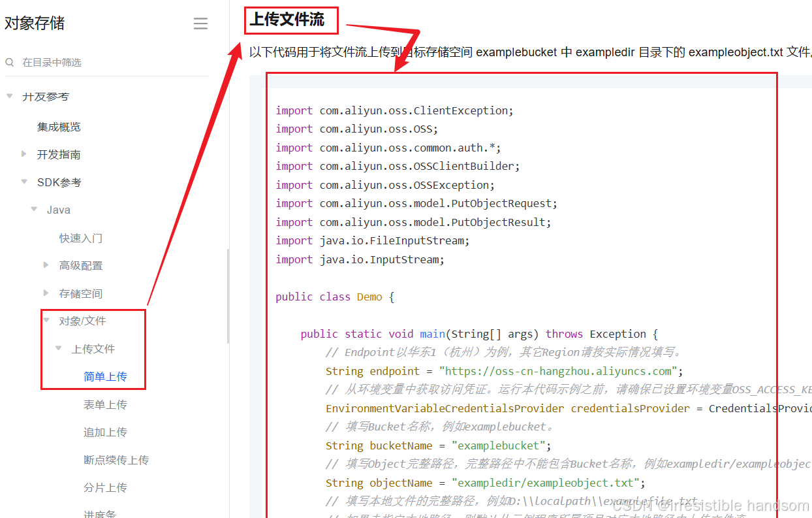
Task: Collapse the 对象/文件 arrow
Action: click(46, 320)
